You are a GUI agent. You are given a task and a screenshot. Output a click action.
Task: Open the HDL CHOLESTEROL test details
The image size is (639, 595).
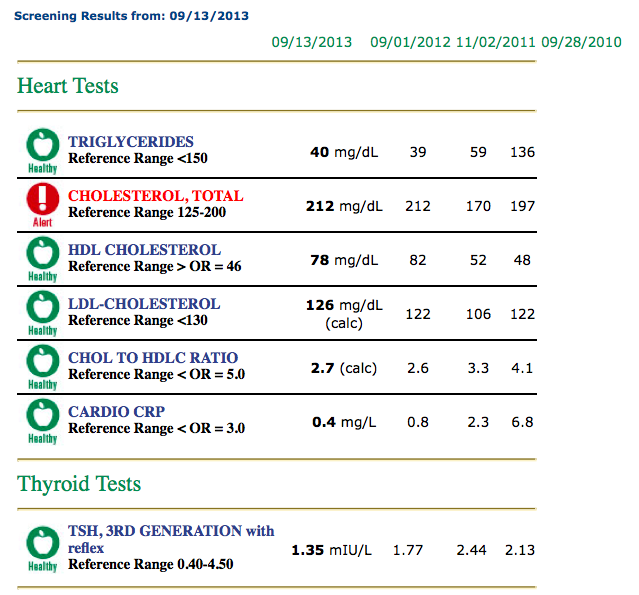coord(144,250)
